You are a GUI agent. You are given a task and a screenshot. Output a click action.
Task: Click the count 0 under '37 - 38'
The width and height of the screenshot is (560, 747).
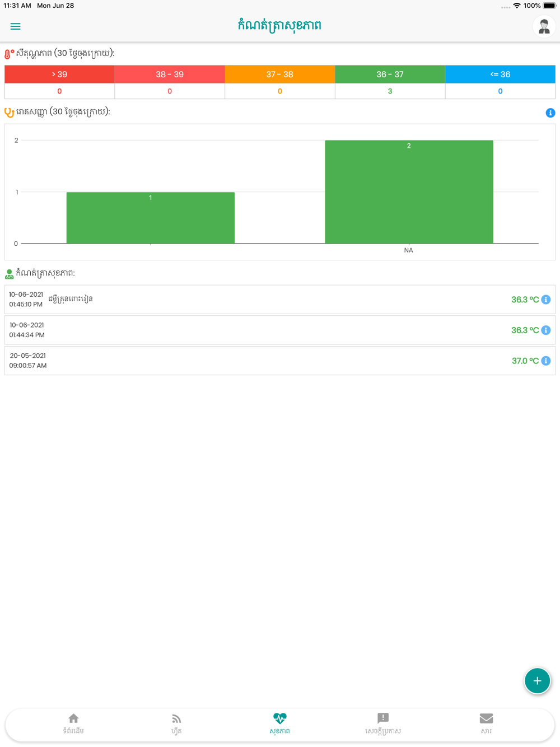[x=280, y=91]
